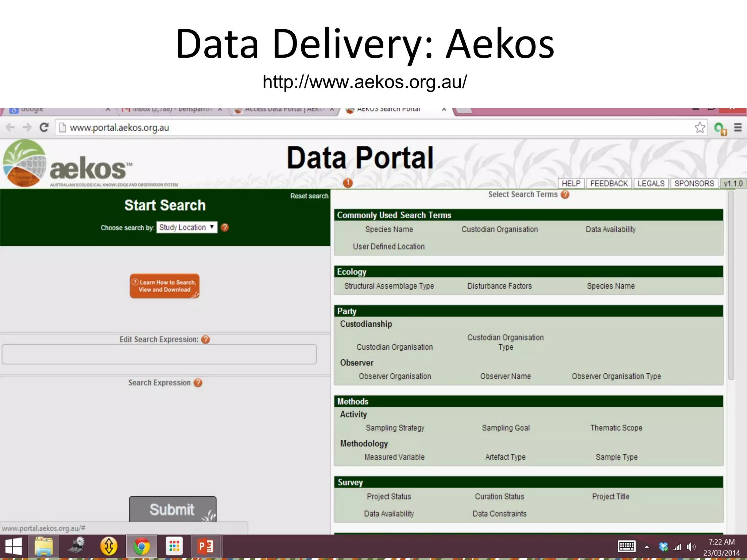The width and height of the screenshot is (747, 560).
Task: Open the LEGALS menu item
Action: [x=651, y=183]
